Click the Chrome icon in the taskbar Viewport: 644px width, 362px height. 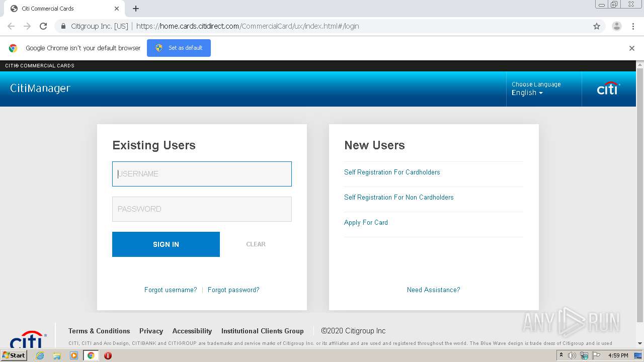click(x=91, y=355)
